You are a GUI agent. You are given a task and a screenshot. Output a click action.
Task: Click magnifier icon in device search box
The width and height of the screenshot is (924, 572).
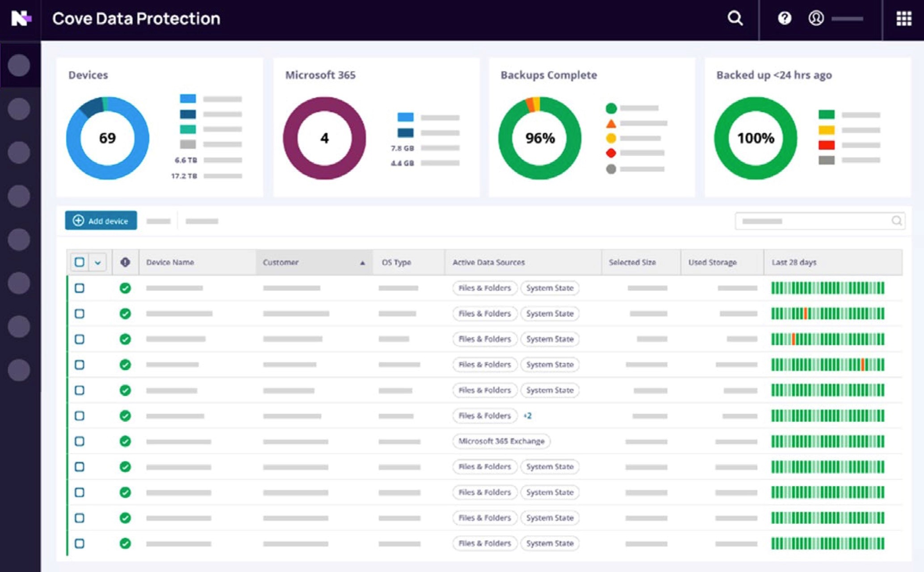pyautogui.click(x=896, y=221)
